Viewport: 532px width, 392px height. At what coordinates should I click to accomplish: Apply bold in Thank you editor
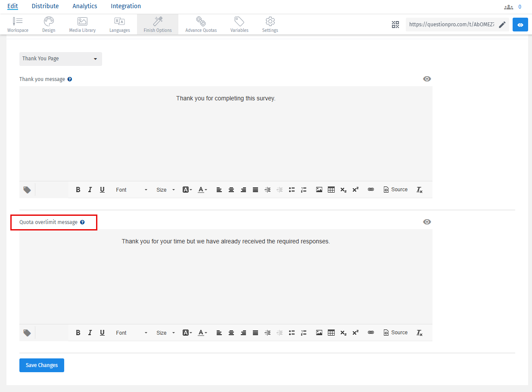(x=78, y=190)
